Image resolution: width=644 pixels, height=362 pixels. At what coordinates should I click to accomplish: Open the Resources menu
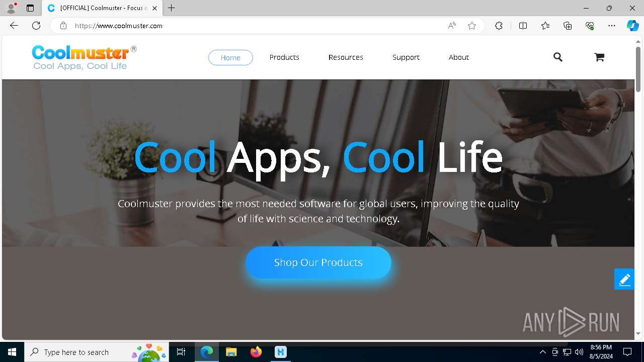[x=346, y=57]
